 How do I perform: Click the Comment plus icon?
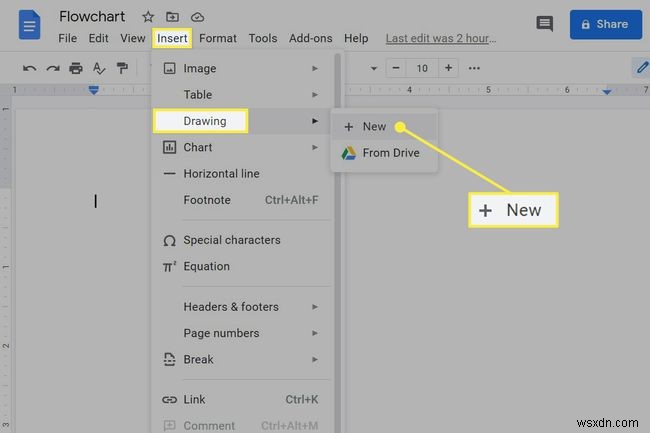coord(170,425)
